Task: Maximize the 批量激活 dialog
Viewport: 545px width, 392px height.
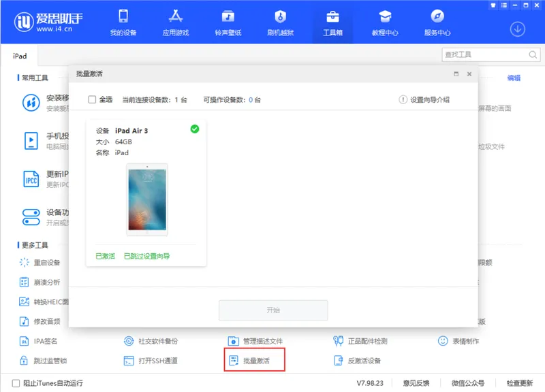Action: (456, 74)
